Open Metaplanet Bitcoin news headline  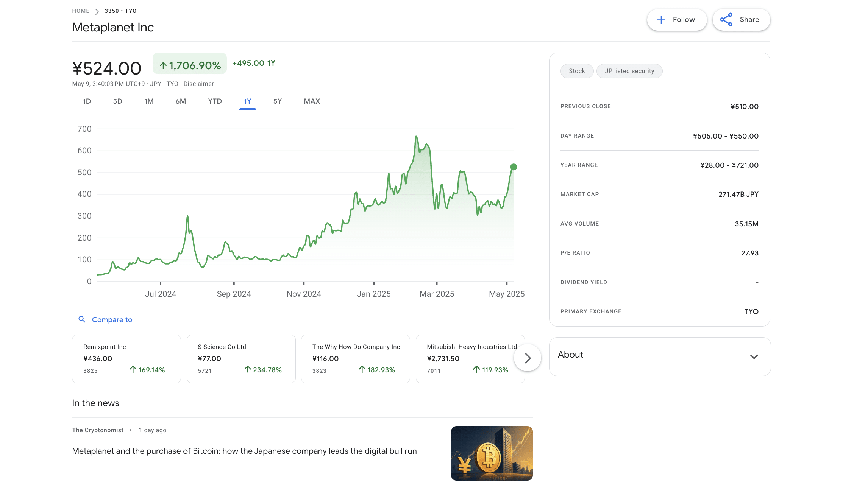[x=244, y=451]
